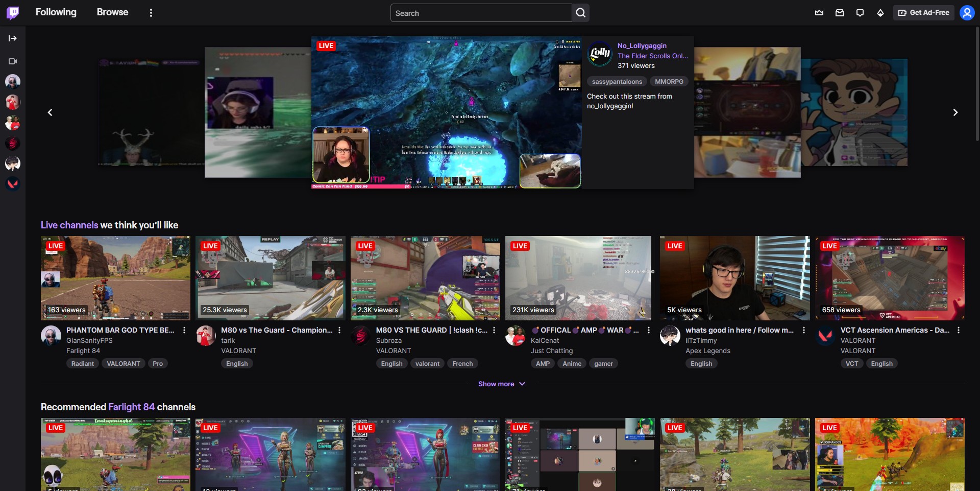980x491 pixels.
Task: Click the Search input field
Action: click(481, 13)
